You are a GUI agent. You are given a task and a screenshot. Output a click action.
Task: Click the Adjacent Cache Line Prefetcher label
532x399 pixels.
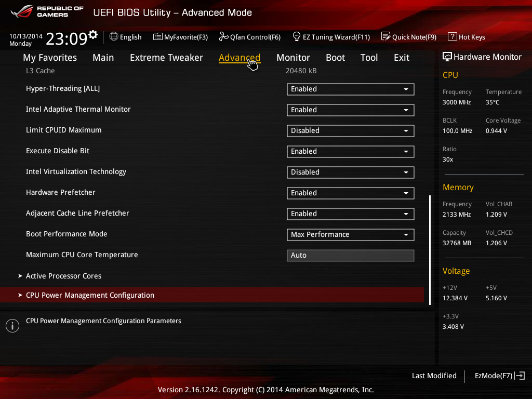tap(77, 213)
